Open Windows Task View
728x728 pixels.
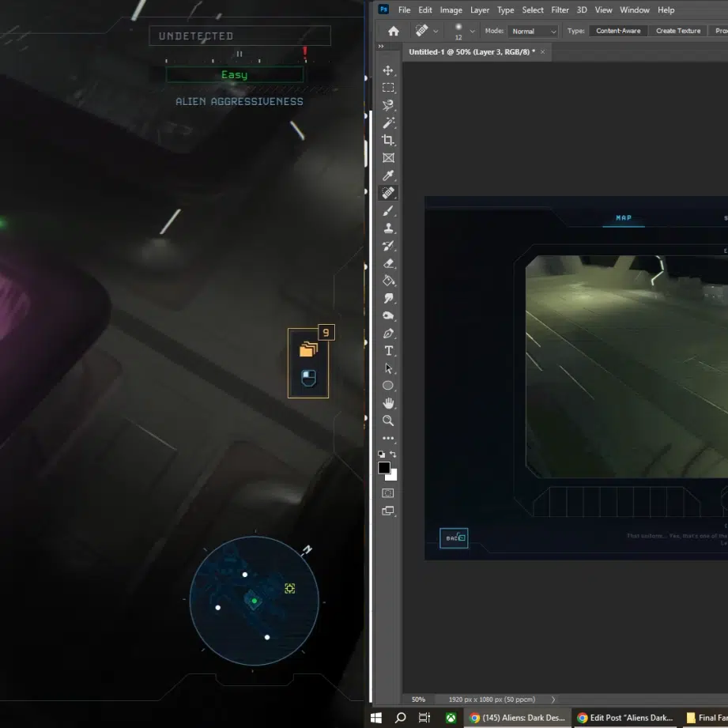point(424,718)
